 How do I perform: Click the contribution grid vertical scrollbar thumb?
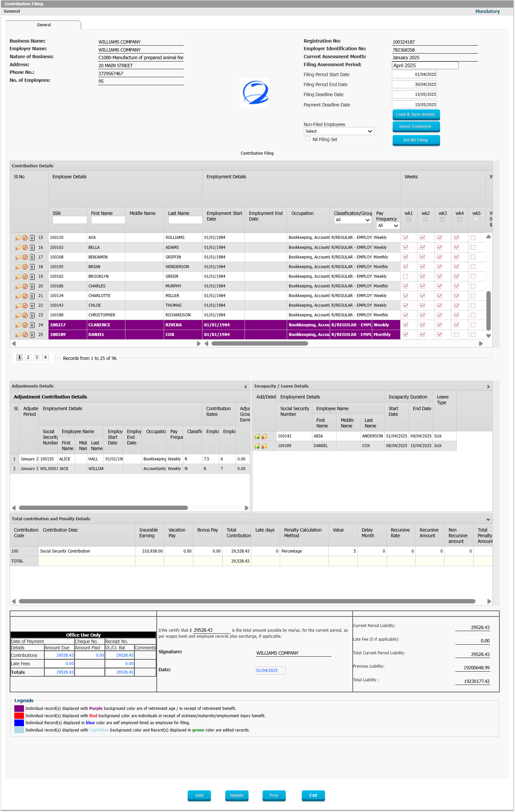coord(488,311)
